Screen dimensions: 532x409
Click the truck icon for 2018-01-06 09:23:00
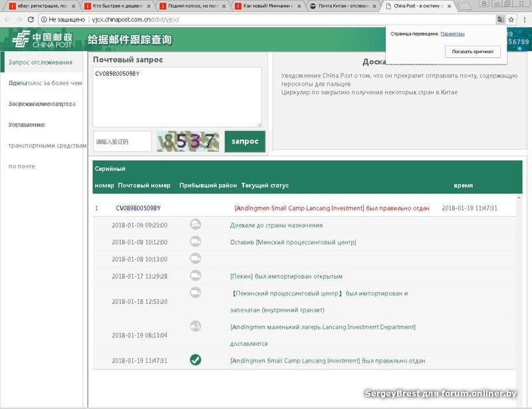click(196, 224)
